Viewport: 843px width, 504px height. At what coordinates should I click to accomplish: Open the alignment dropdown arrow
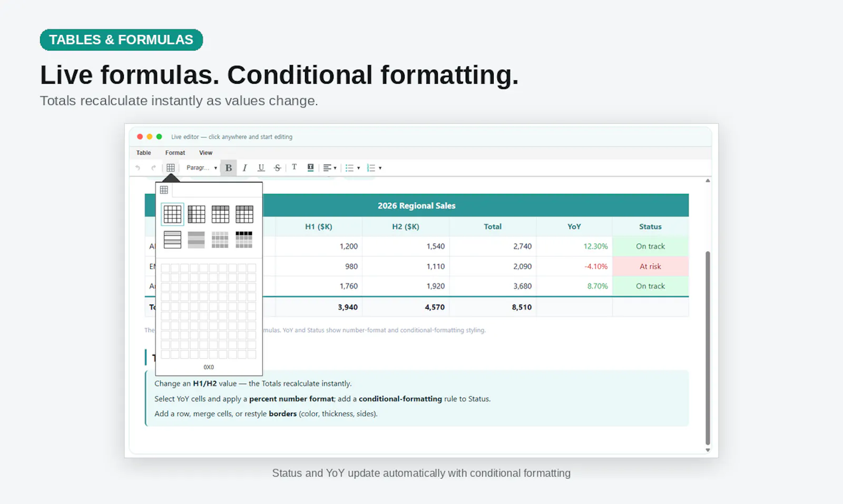pyautogui.click(x=335, y=169)
